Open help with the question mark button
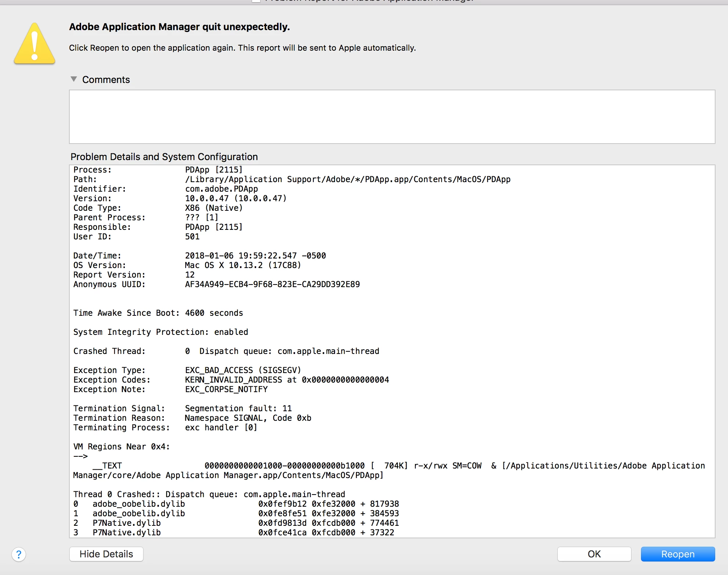The width and height of the screenshot is (728, 575). (19, 554)
